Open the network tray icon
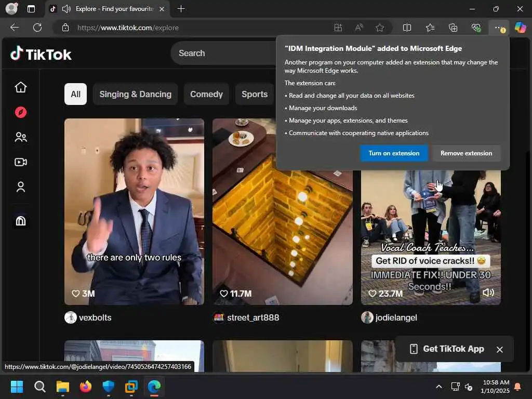This screenshot has width=532, height=399. pyautogui.click(x=455, y=387)
